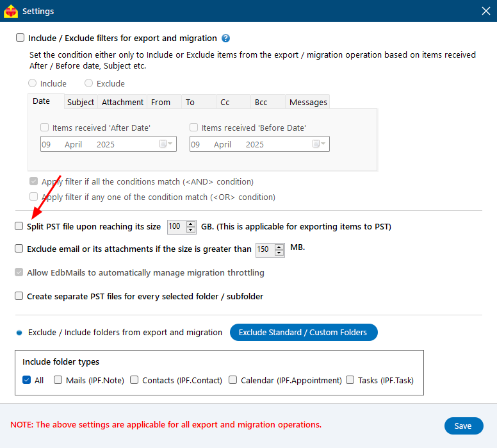Decrease the PST split size in GB

pos(191,229)
